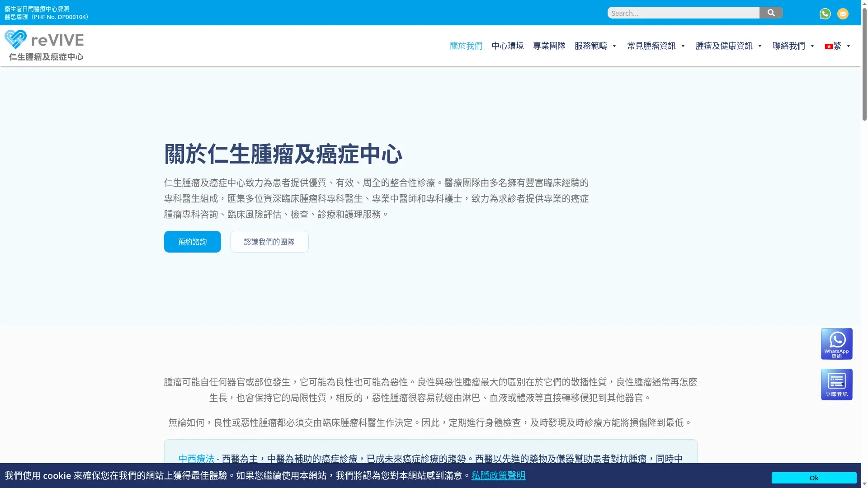This screenshot has width=868, height=488.
Task: Click the page vertical scrollbar thumb
Action: pyautogui.click(x=864, y=63)
